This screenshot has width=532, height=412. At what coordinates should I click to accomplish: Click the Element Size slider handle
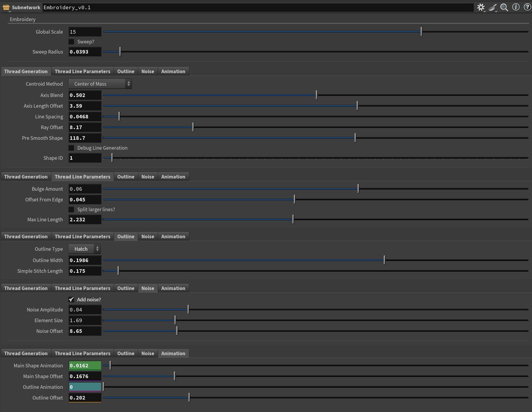coord(175,320)
